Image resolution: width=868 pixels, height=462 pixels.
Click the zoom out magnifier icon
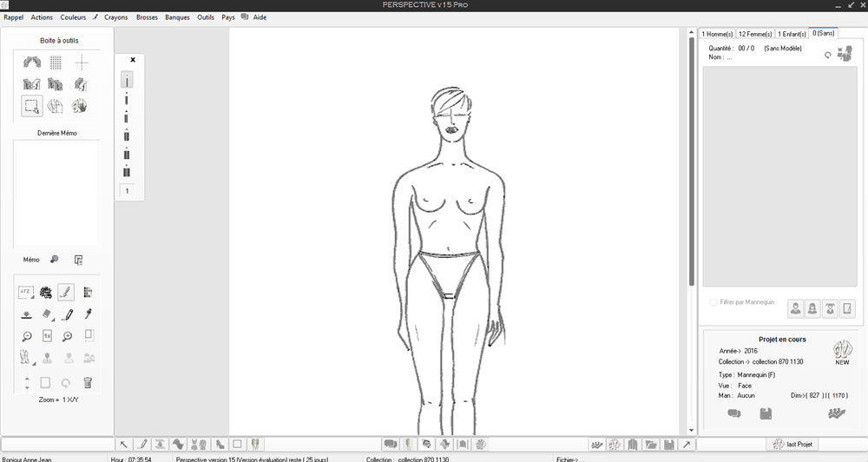tap(27, 336)
